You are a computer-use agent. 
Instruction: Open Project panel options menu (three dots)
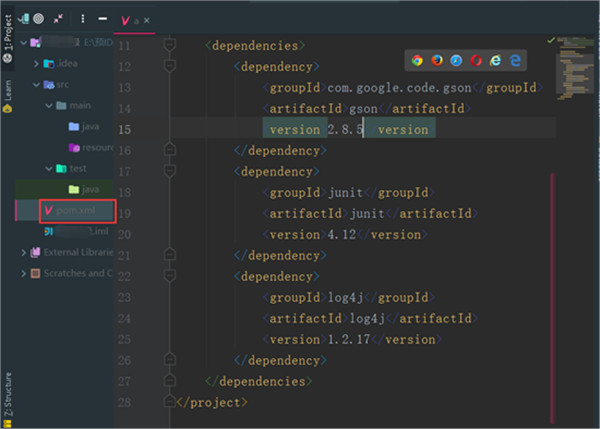click(x=82, y=18)
